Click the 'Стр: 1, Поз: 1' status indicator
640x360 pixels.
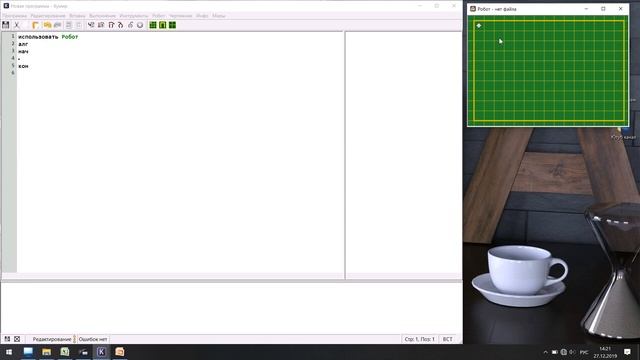point(420,339)
